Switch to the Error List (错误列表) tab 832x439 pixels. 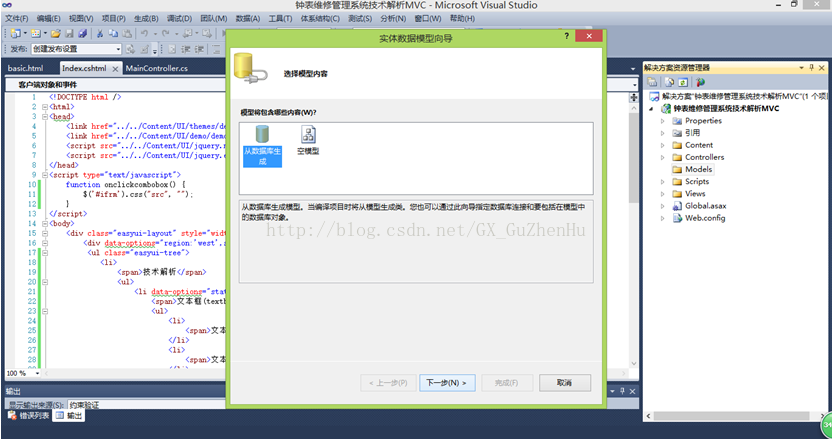pos(29,416)
